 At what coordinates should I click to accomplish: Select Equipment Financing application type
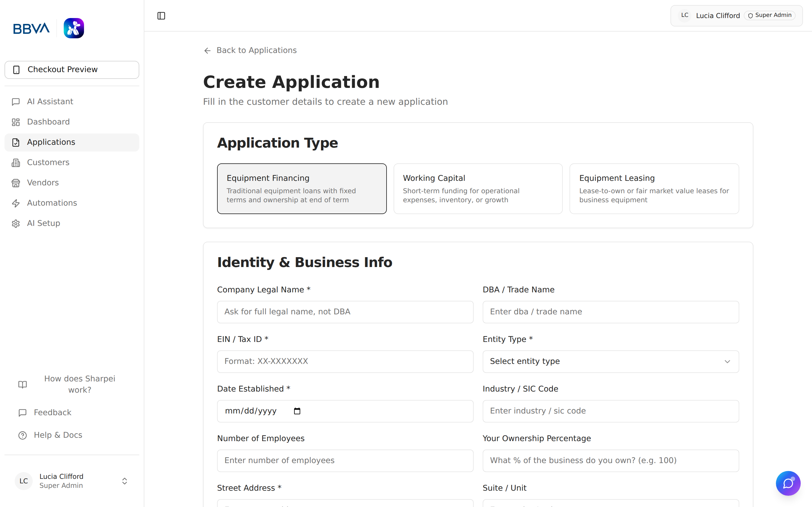302,188
